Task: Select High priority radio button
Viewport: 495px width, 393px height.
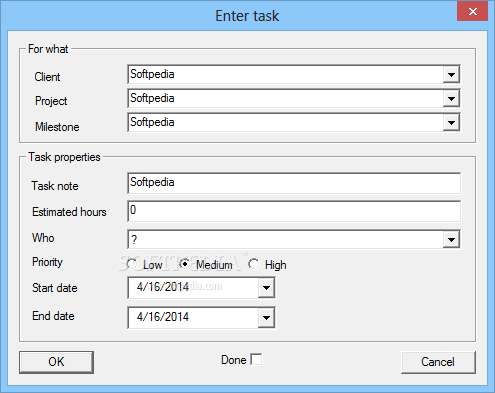Action: click(253, 264)
